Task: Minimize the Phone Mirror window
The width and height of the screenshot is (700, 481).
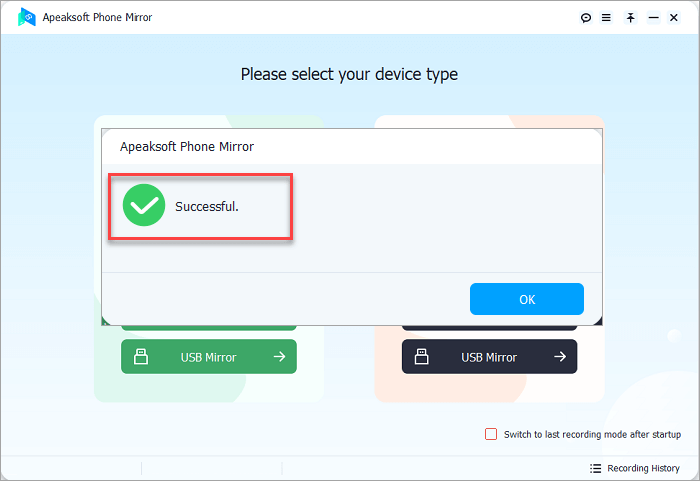Action: (x=654, y=18)
